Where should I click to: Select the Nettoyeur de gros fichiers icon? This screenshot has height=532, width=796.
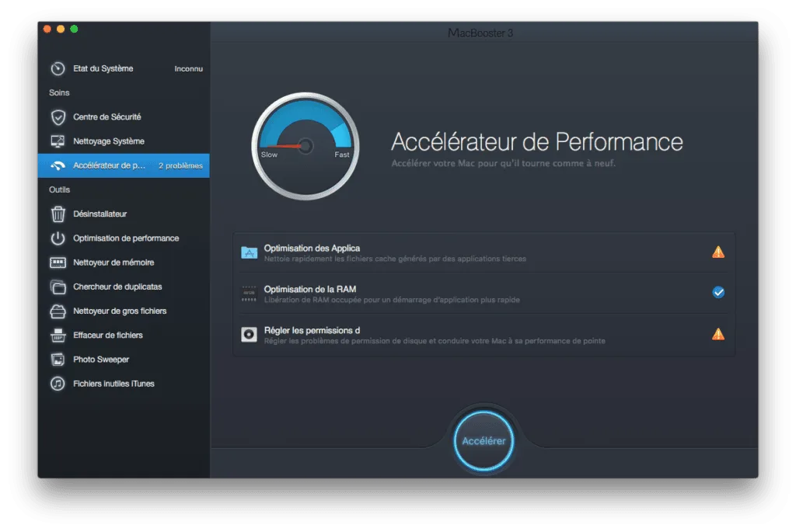(58, 311)
